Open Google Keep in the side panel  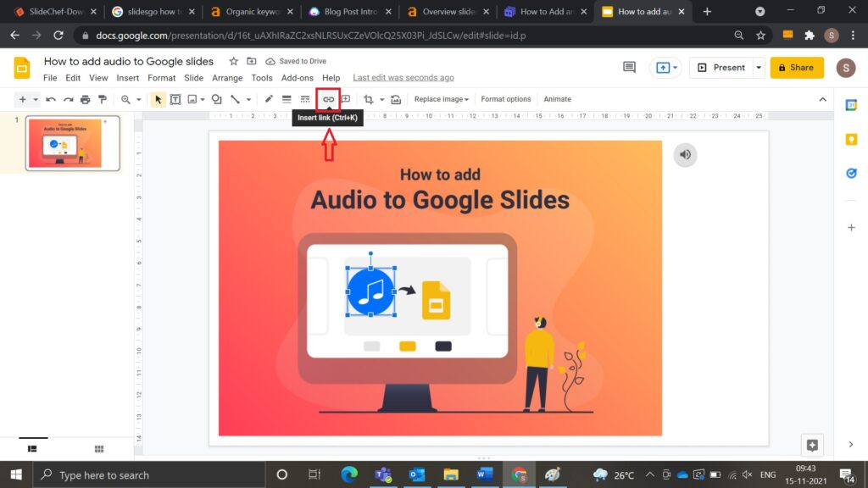tap(851, 140)
